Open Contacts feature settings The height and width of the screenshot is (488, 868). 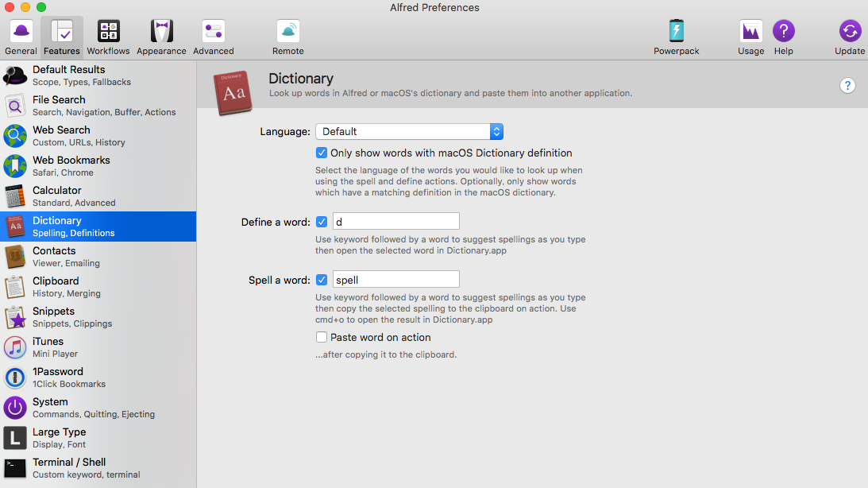point(98,257)
